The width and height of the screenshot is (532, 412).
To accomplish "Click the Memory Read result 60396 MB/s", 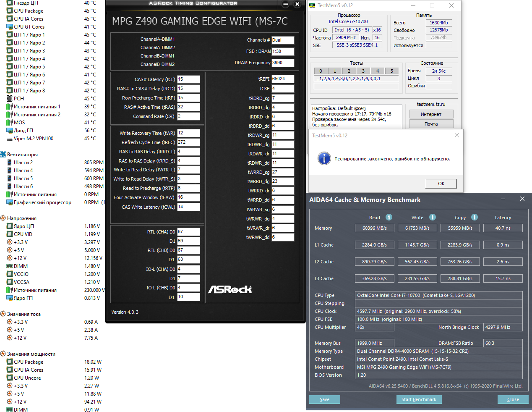I will (375, 228).
